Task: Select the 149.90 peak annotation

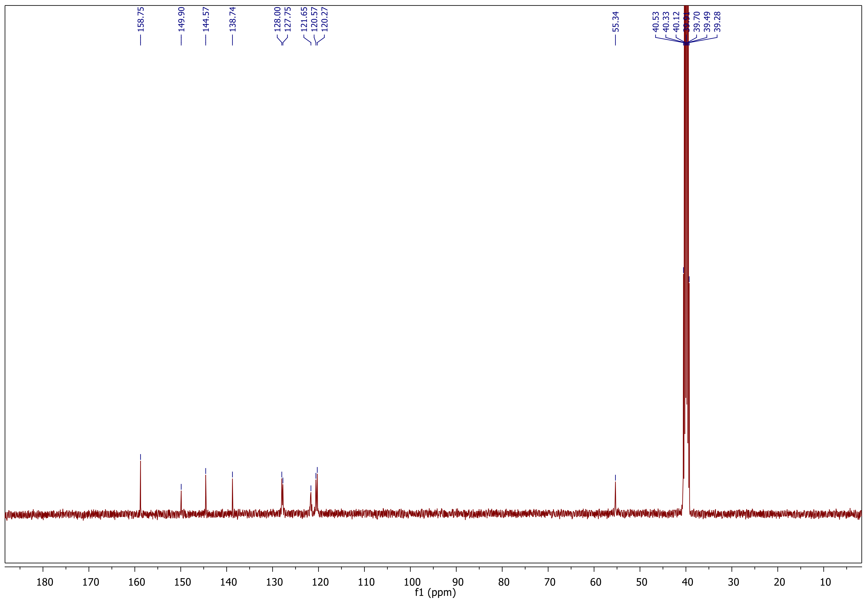Action: pos(181,19)
